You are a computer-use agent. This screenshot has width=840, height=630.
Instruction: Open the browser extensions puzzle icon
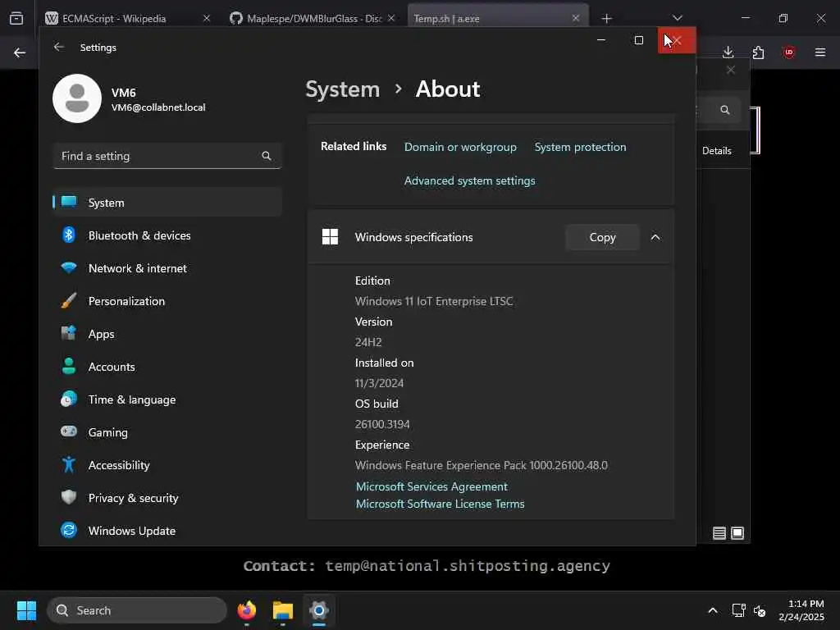[758, 52]
